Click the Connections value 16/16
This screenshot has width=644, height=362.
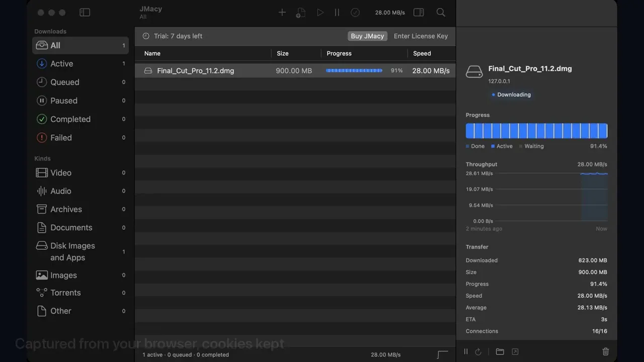pos(600,331)
